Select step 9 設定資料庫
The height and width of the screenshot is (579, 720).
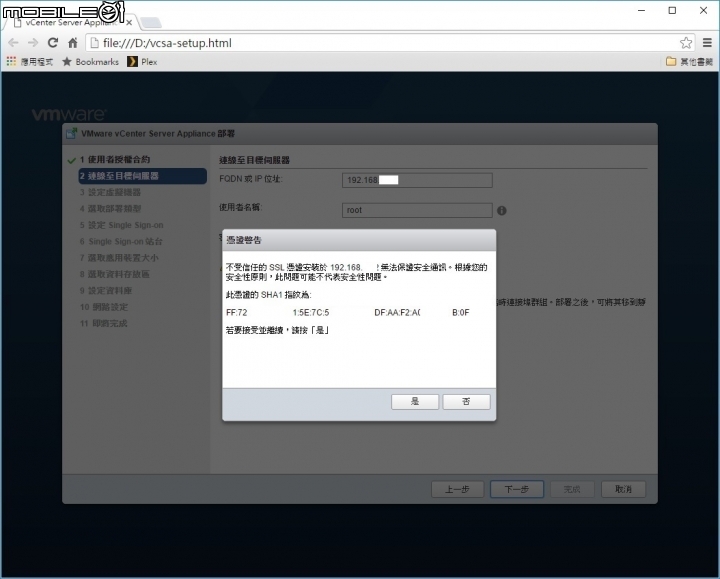106,291
